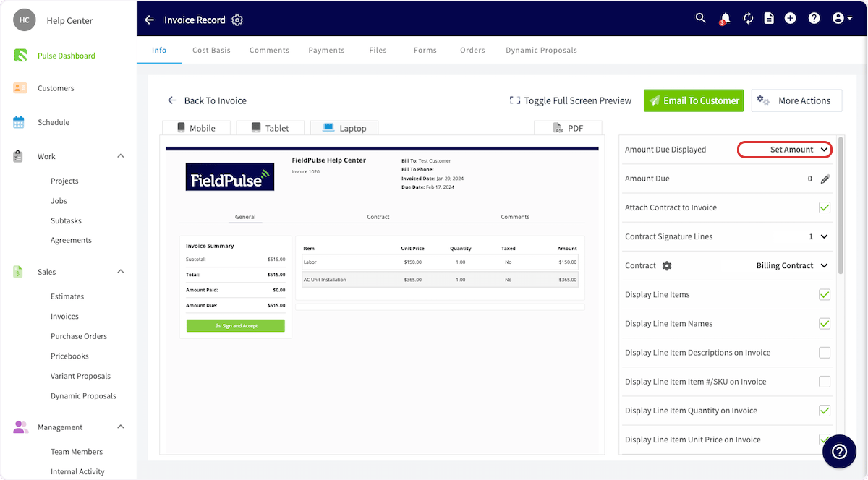Select the Contract tab in invoice preview
The width and height of the screenshot is (868, 480).
click(x=378, y=217)
